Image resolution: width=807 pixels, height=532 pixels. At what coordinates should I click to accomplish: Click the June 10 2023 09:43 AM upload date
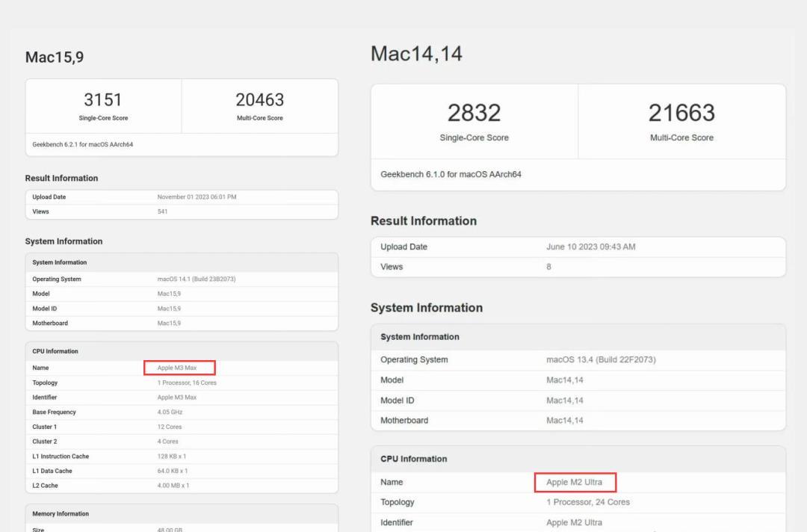591,247
